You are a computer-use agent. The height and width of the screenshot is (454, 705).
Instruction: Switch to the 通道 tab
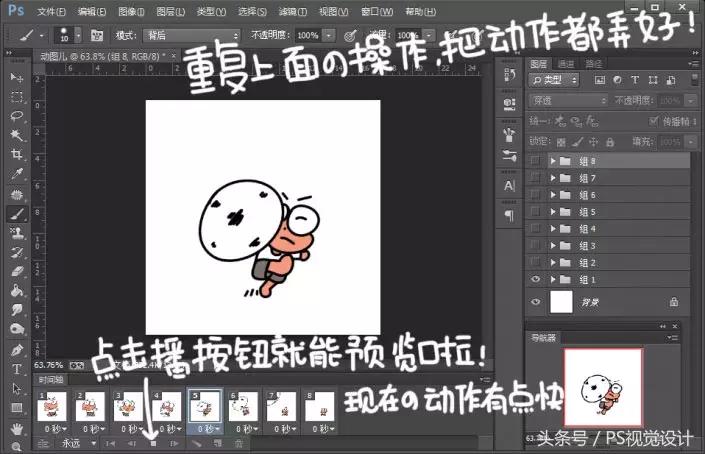click(566, 64)
